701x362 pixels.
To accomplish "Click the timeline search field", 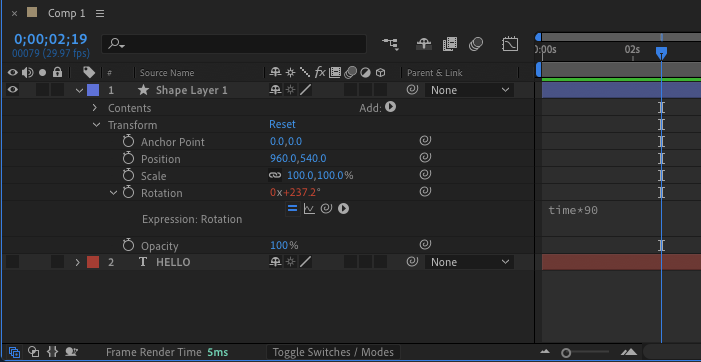I will (x=234, y=44).
